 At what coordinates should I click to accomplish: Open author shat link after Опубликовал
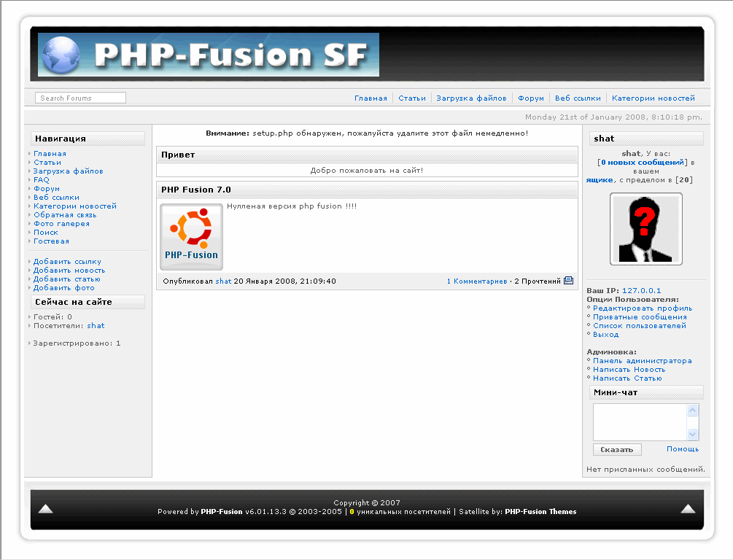coord(223,281)
